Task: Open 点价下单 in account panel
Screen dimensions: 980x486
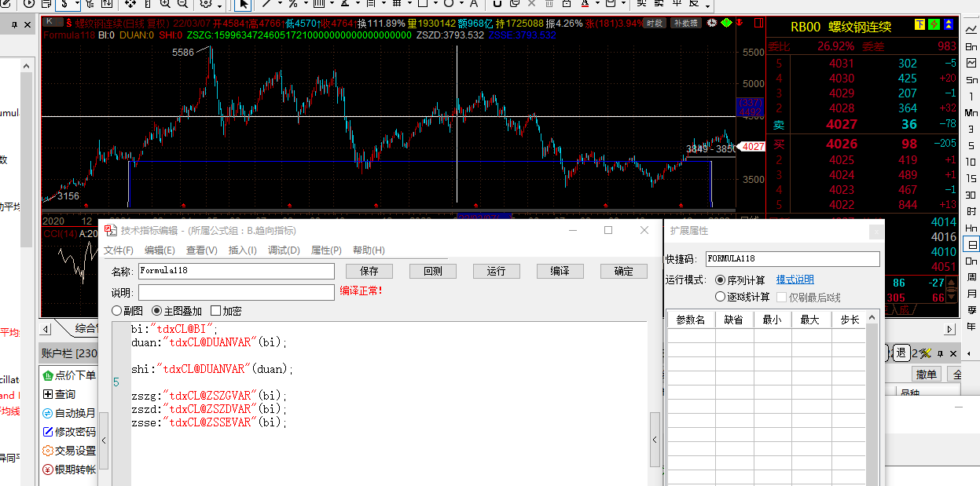Action: click(69, 375)
